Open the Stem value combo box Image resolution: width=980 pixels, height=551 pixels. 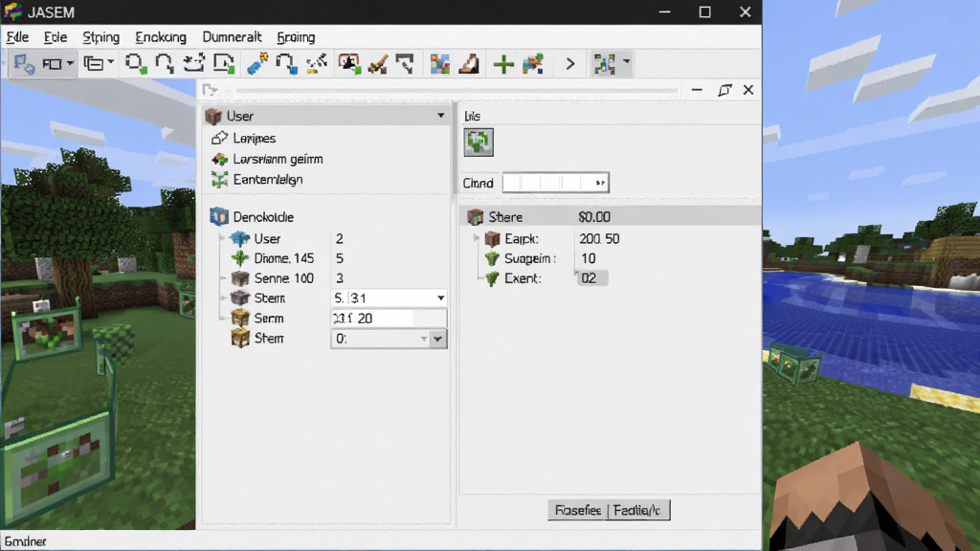click(x=389, y=339)
